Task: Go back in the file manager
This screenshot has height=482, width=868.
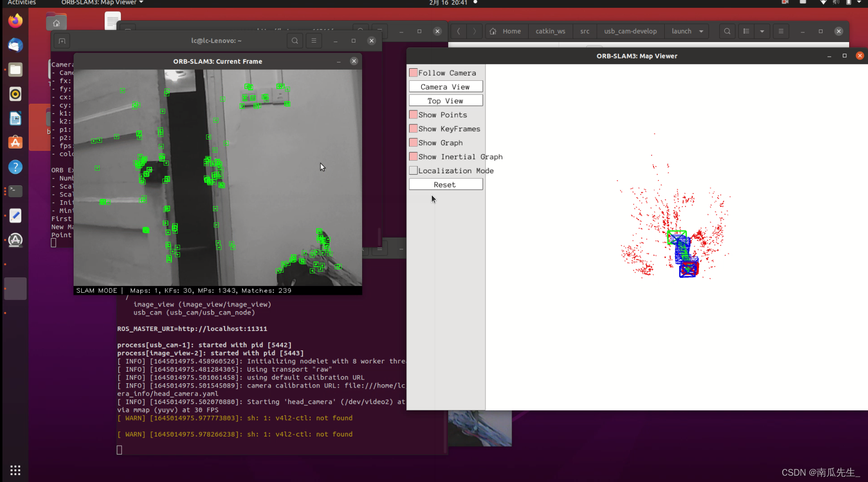Action: 458,31
